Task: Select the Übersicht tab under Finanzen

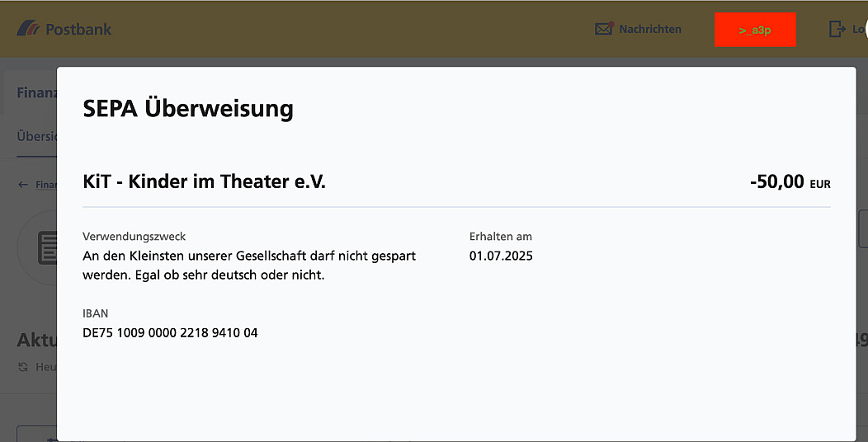Action: [x=36, y=135]
